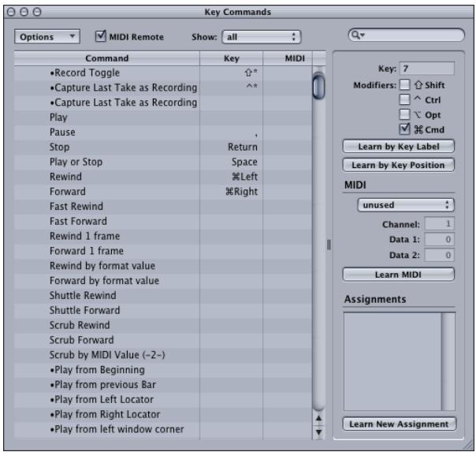Click the Data 2 value field
The image size is (476, 452).
point(439,255)
